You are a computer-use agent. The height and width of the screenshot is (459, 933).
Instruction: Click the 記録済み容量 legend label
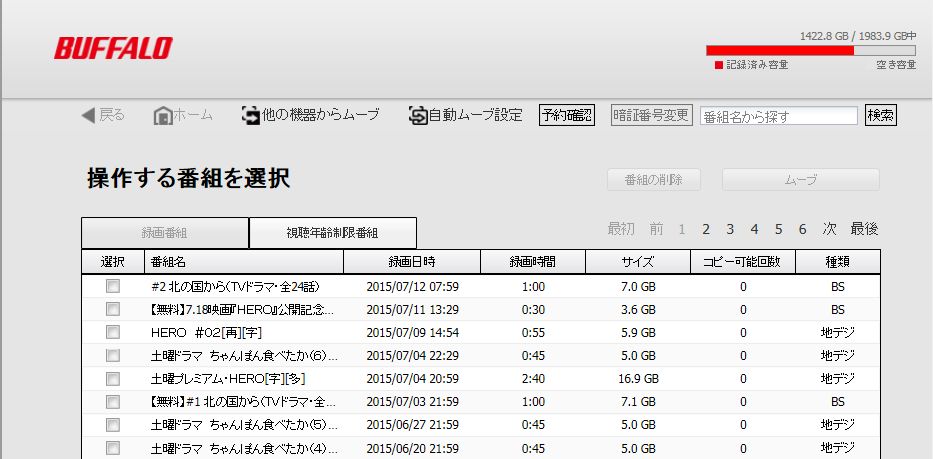coord(757,65)
